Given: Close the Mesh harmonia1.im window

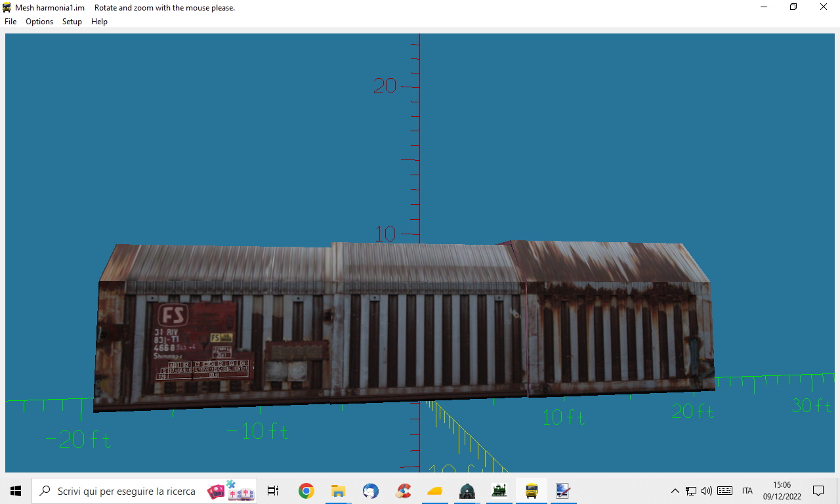Looking at the screenshot, I should (824, 7).
